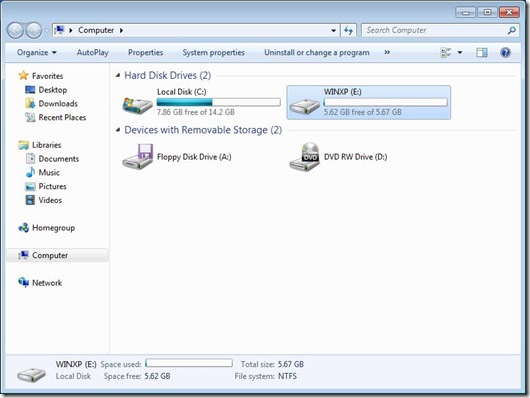This screenshot has height=398, width=530.
Task: Open the recent pages dropdown arrow
Action: [x=47, y=30]
